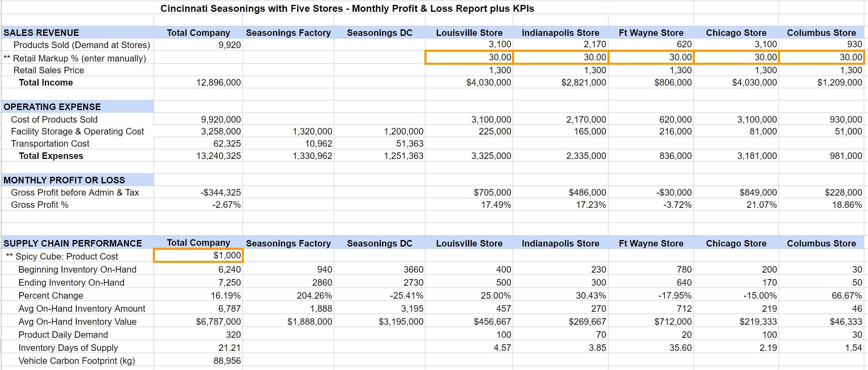This screenshot has height=370, width=868.
Task: Click Total Company Ending Inventory 7,250
Action: 230,282
